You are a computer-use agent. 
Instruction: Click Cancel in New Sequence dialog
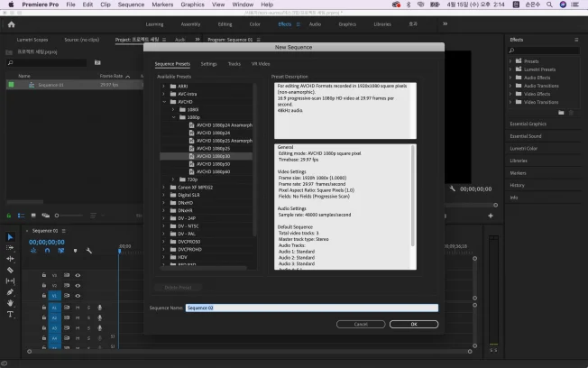point(361,324)
